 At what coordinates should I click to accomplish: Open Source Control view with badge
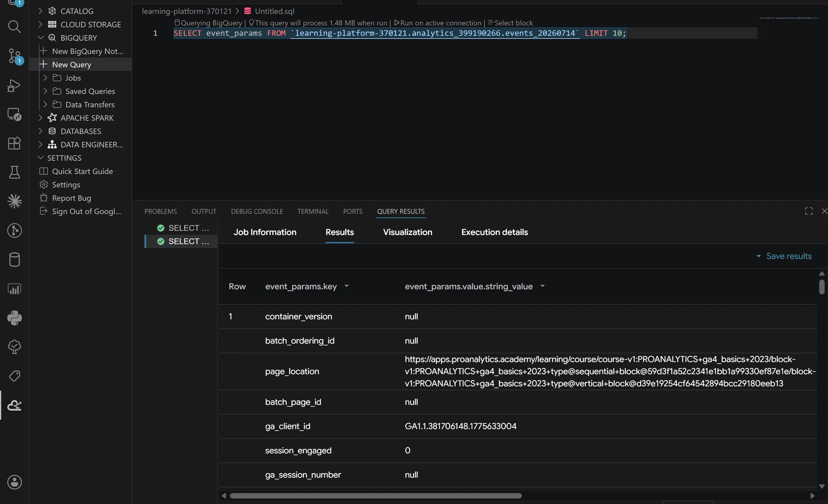click(14, 56)
